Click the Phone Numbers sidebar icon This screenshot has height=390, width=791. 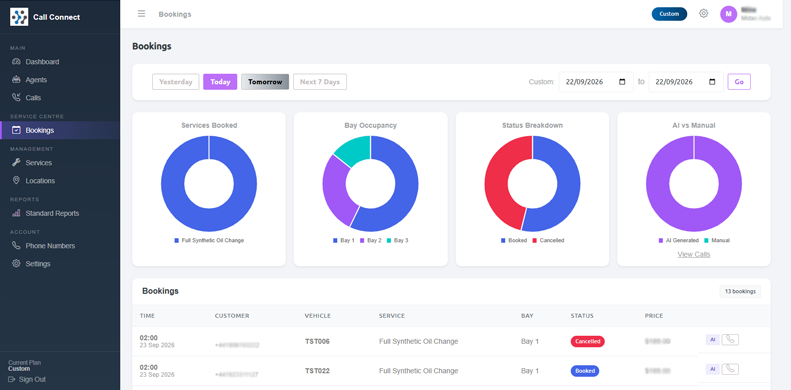click(x=16, y=246)
